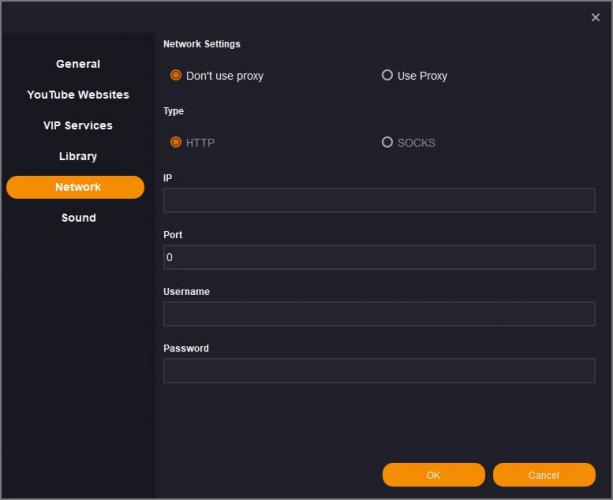The width and height of the screenshot is (613, 500).
Task: Click inside the IP address field
Action: coord(378,200)
